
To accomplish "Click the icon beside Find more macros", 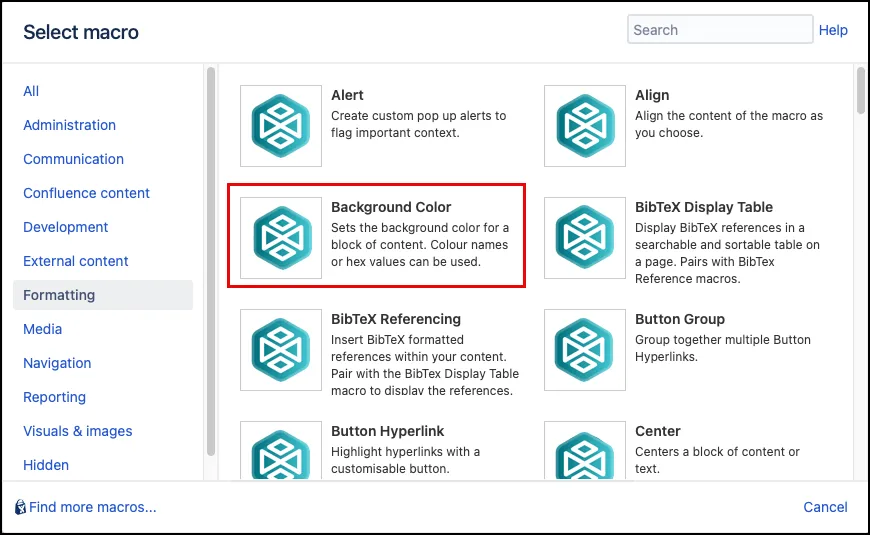I will [21, 507].
